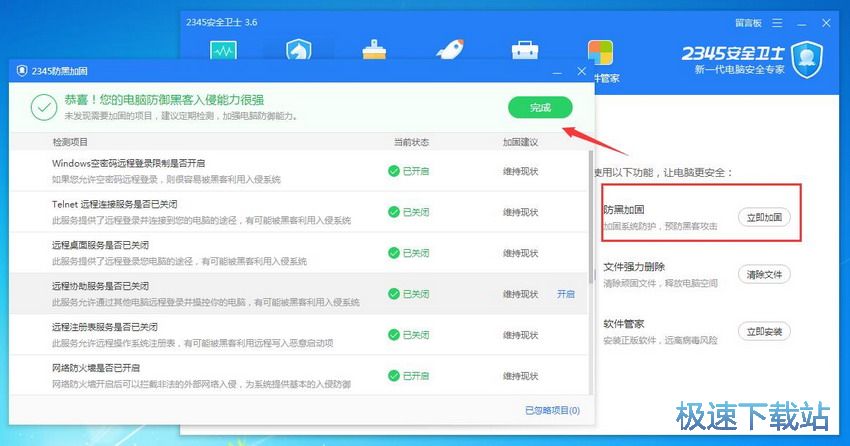Click 已开启 status in Windows空密码 row

(416, 171)
